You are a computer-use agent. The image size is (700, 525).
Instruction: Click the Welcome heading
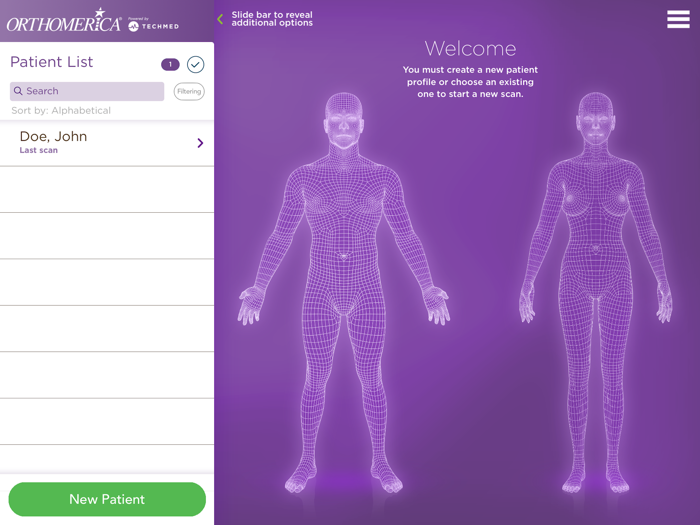point(470,49)
